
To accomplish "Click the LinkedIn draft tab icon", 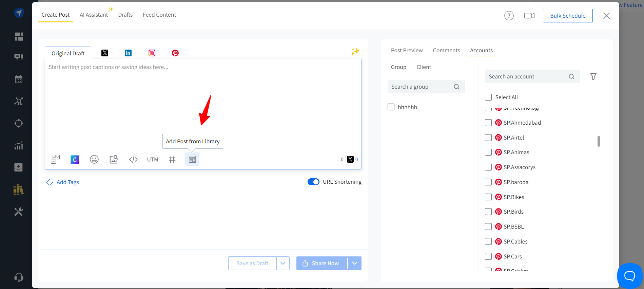I will (128, 53).
